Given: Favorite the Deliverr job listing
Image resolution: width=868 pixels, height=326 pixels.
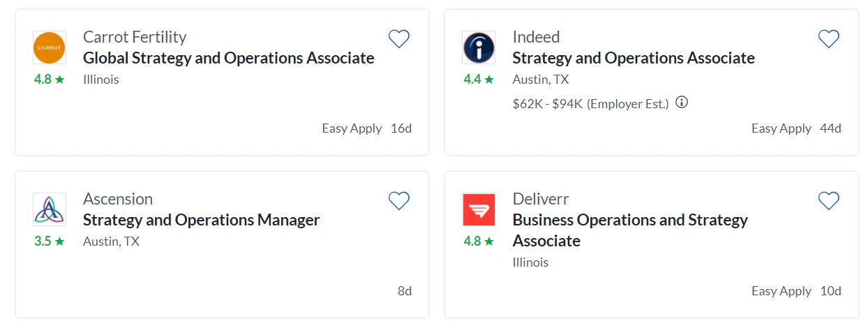Looking at the screenshot, I should 828,201.
